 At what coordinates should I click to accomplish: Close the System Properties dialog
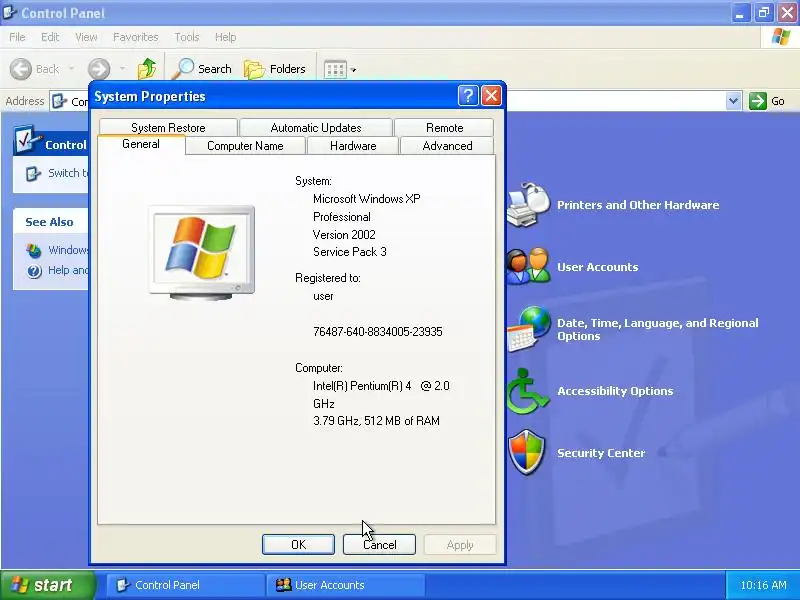[491, 95]
